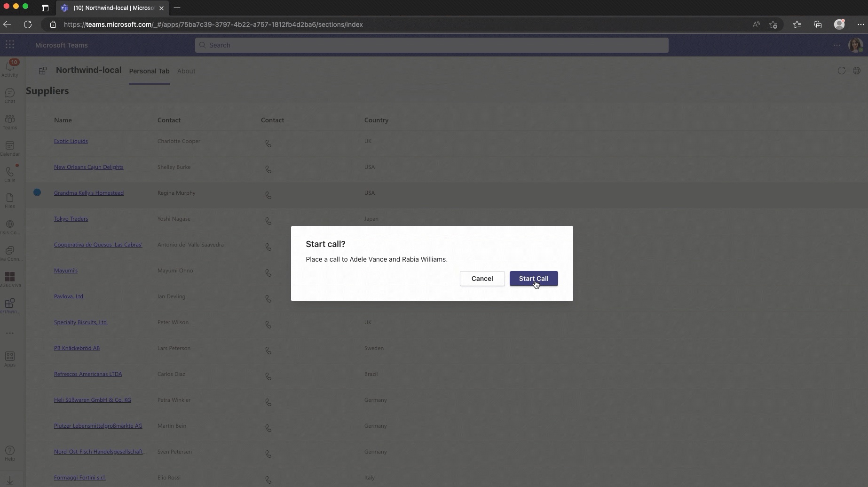Call Lars Peterson via phone icon
This screenshot has height=487, width=868.
click(x=268, y=351)
